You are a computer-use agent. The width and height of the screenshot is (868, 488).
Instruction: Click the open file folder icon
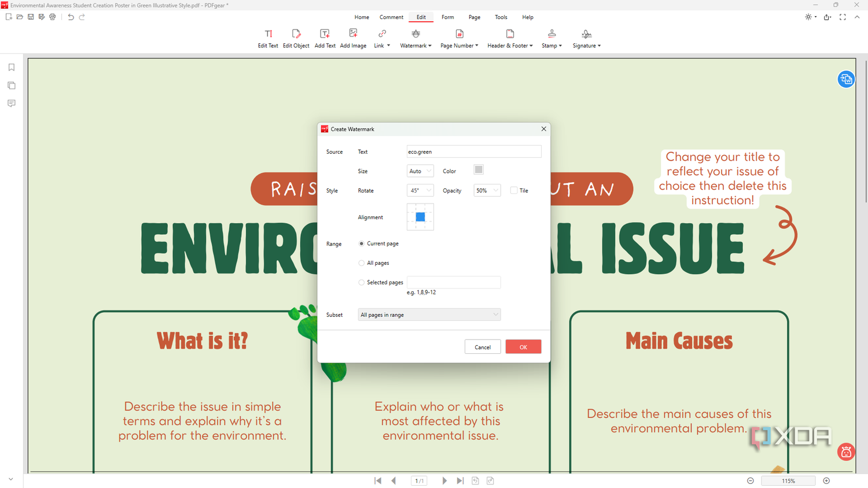tap(20, 17)
